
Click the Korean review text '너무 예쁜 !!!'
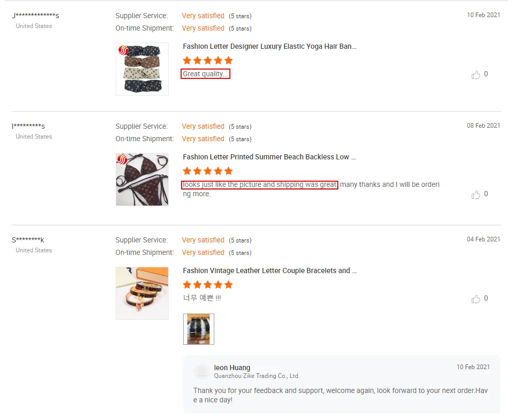pos(202,298)
